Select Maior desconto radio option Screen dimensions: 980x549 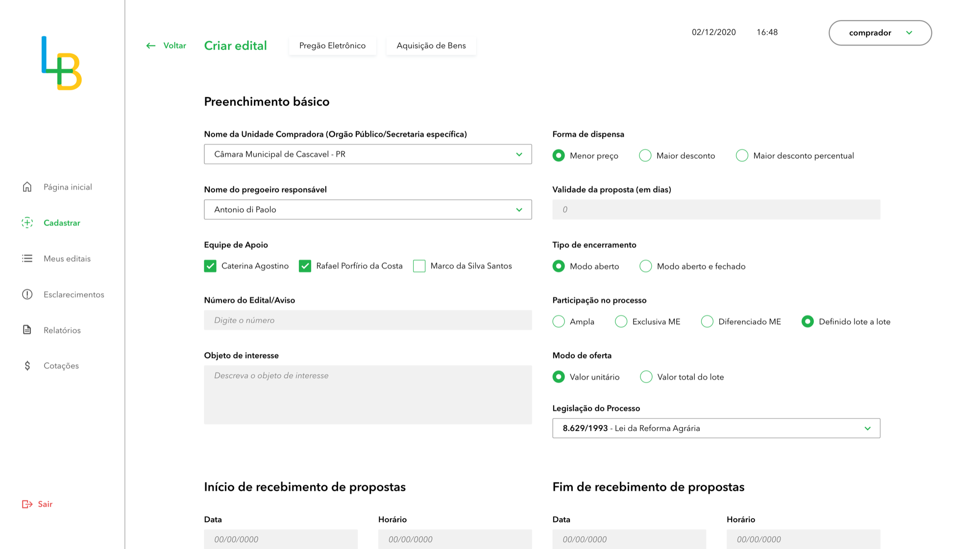(645, 155)
